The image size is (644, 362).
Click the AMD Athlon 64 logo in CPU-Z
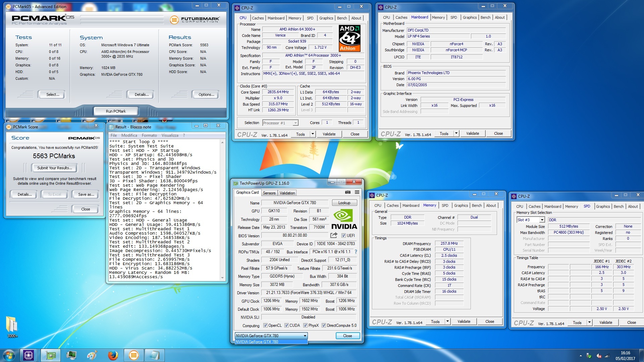(350, 38)
